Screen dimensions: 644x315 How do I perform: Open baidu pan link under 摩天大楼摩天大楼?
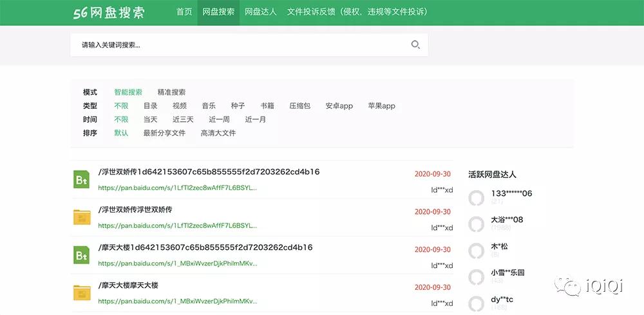178,301
